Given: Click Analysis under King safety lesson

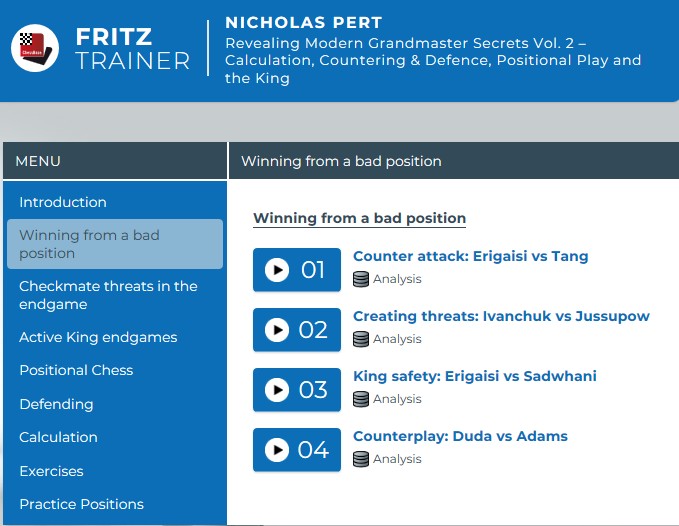Looking at the screenshot, I should point(397,399).
